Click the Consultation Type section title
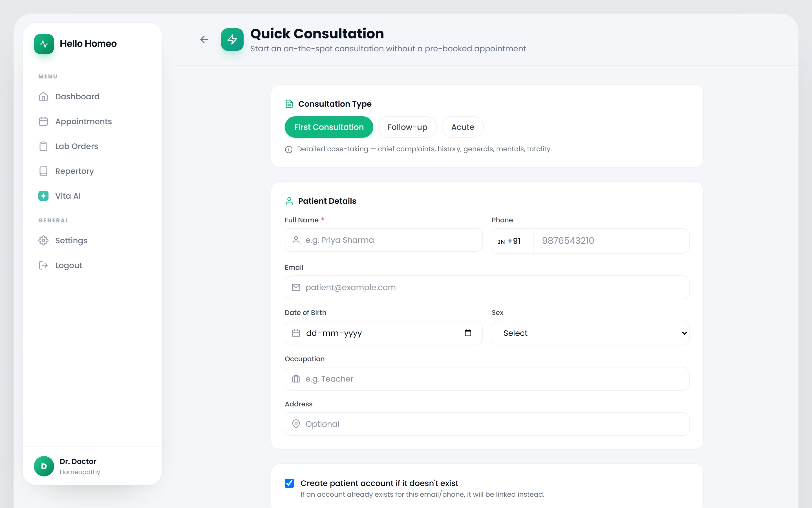812x508 pixels. coord(335,104)
